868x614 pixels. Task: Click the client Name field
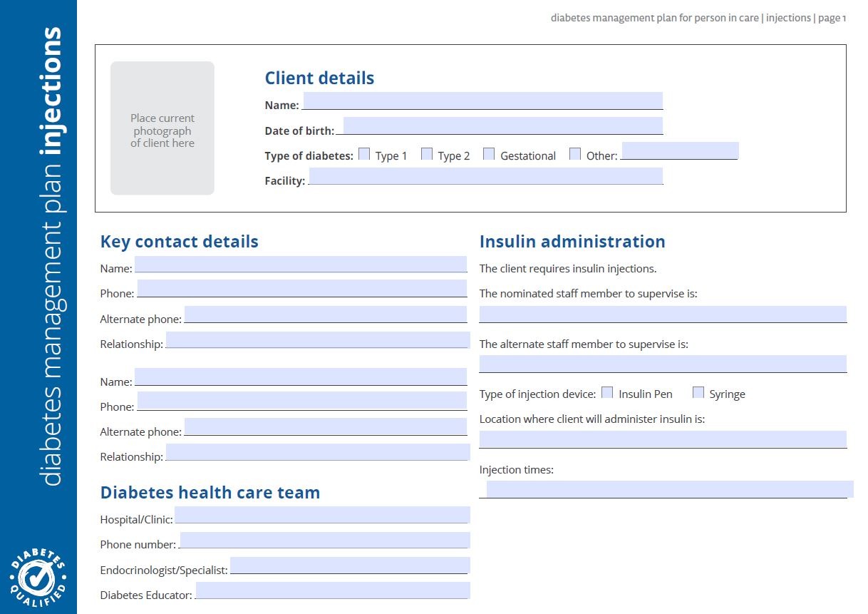pos(482,101)
